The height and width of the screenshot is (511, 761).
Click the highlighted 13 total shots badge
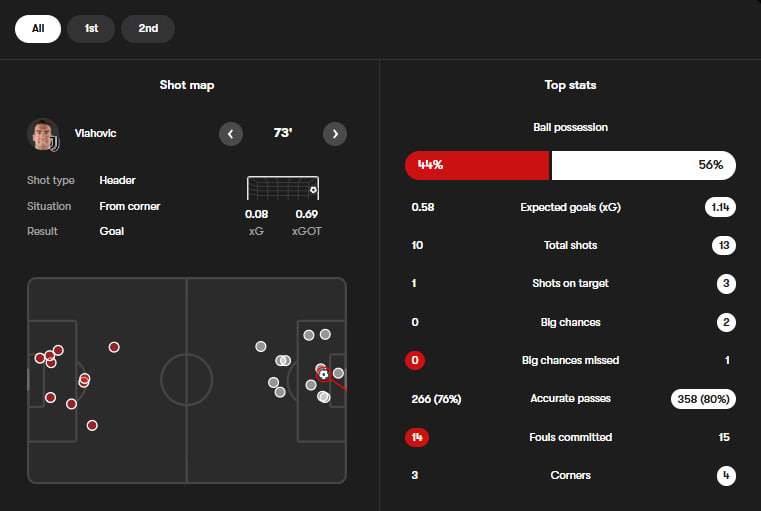pyautogui.click(x=724, y=245)
